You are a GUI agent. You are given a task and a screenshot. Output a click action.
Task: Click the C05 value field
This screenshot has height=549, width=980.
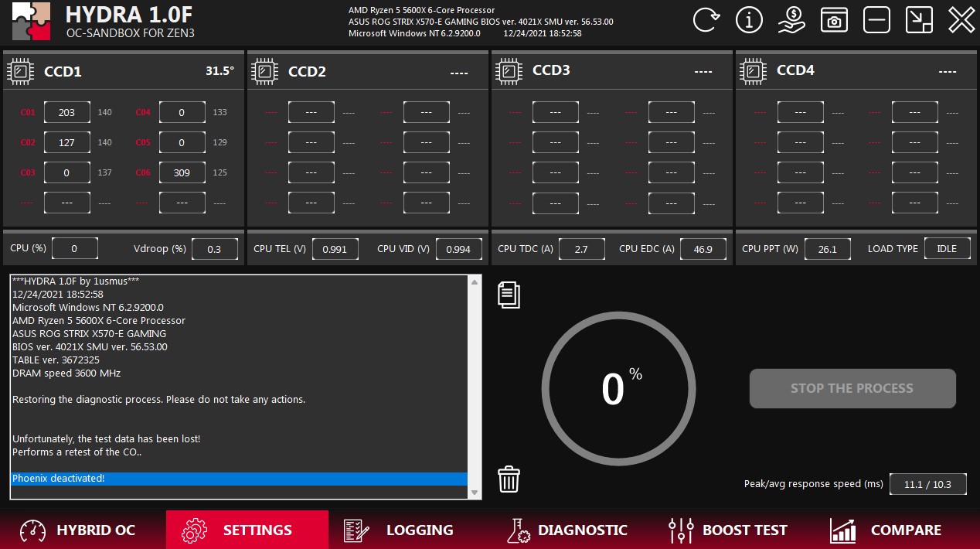click(182, 142)
